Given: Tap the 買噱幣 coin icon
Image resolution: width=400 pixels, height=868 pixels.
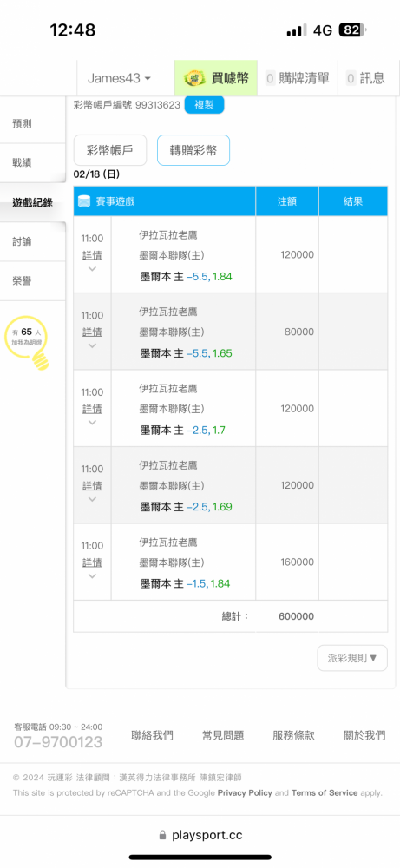Looking at the screenshot, I should (x=194, y=78).
